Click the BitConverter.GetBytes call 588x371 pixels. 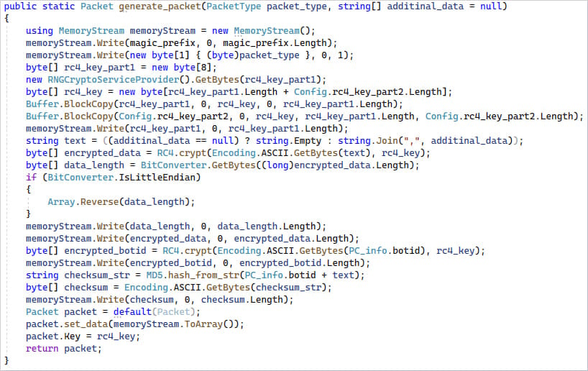[x=196, y=165]
